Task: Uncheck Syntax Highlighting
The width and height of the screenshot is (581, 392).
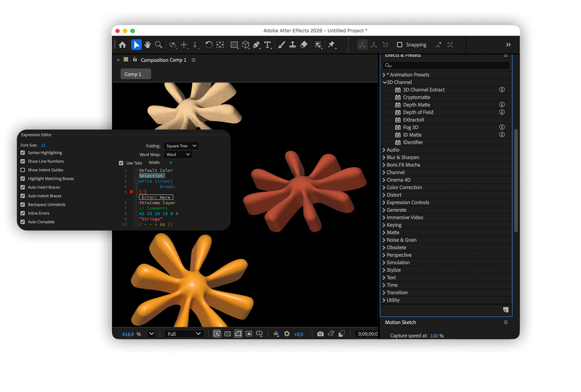Action: [x=23, y=153]
